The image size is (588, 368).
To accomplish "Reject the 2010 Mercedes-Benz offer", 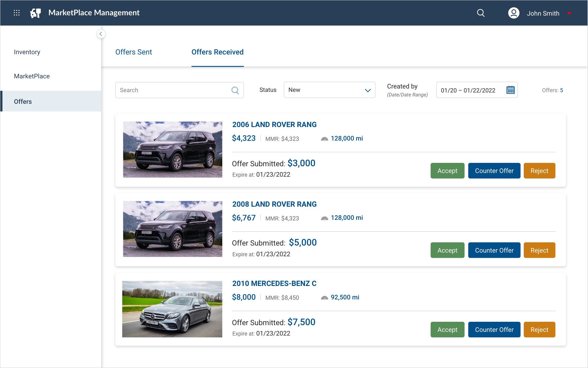I will [x=539, y=330].
